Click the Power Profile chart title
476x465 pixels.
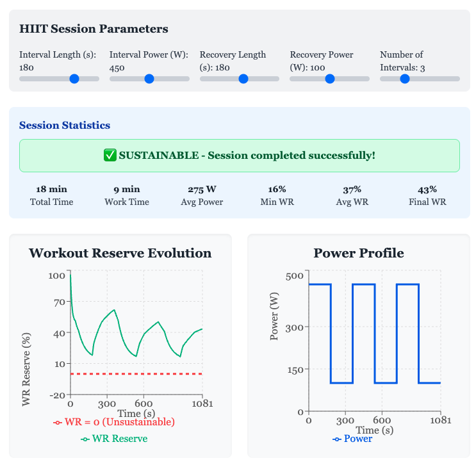click(x=359, y=253)
